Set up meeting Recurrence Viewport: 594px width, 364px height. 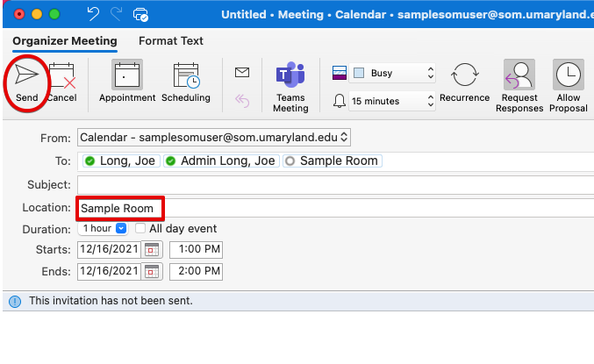click(464, 77)
